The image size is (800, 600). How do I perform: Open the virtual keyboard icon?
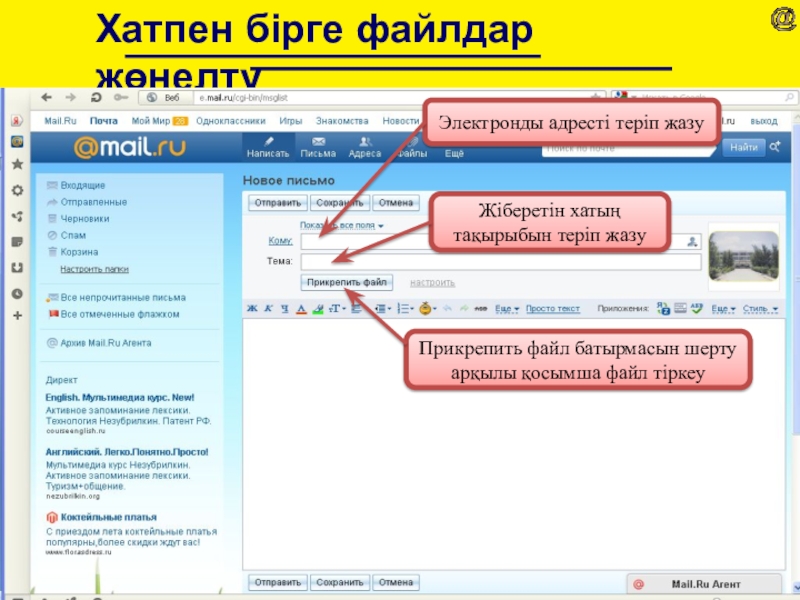click(680, 308)
